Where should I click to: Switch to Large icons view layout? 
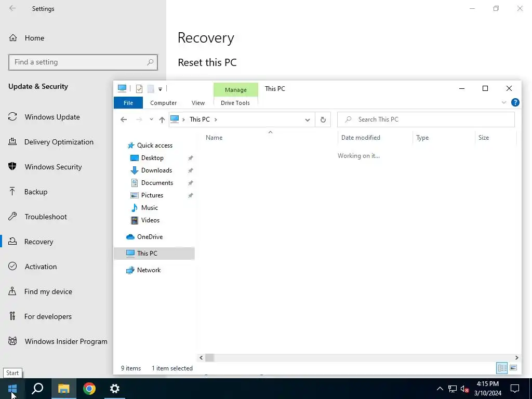513,368
